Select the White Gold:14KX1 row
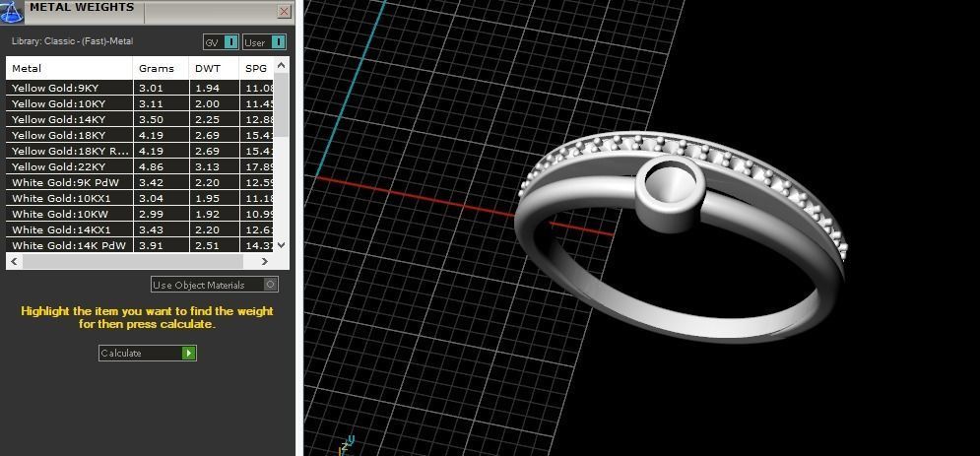Image resolution: width=980 pixels, height=456 pixels. click(x=140, y=229)
